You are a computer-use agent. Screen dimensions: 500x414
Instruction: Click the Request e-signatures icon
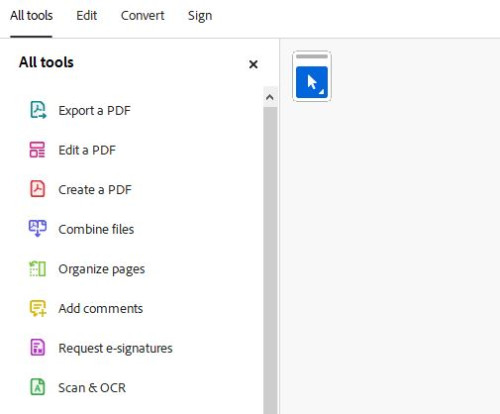point(37,348)
